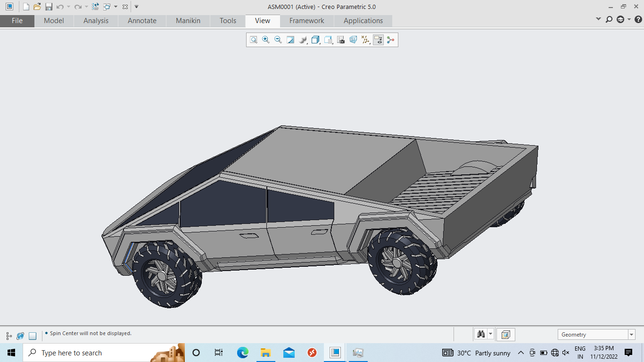
Task: Open rendering options in graphics toolbar
Action: pyautogui.click(x=303, y=40)
